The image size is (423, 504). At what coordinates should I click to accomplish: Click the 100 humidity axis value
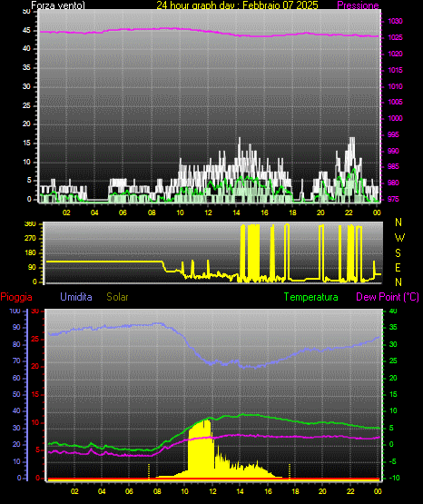pos(15,311)
